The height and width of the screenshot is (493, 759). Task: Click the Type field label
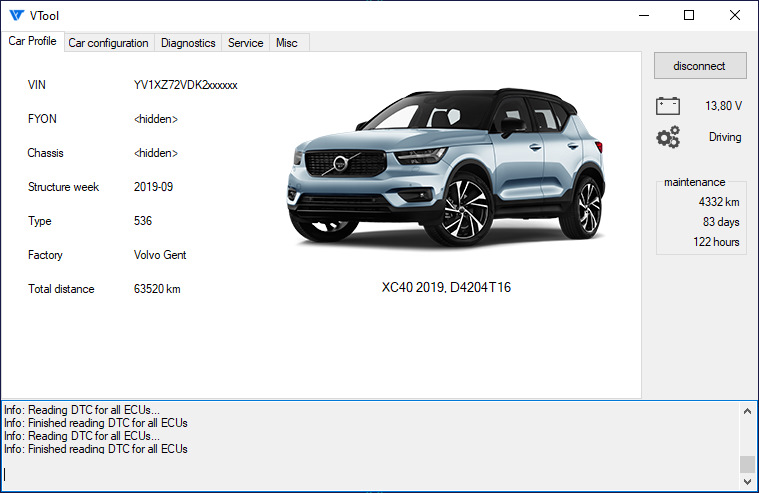pyautogui.click(x=40, y=221)
